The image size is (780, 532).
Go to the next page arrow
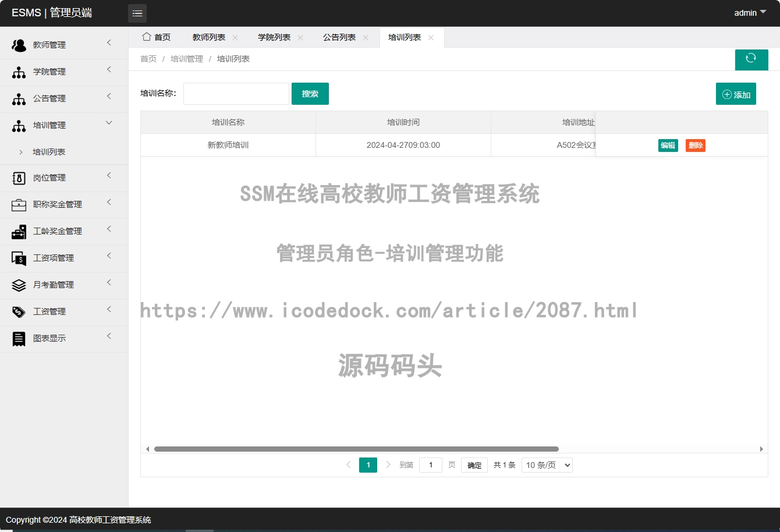pyautogui.click(x=388, y=464)
